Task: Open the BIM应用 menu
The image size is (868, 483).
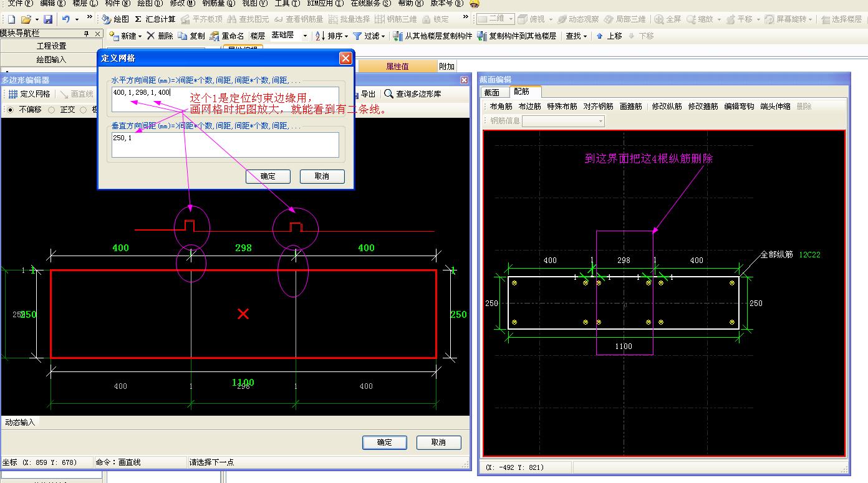Action: [x=325, y=4]
